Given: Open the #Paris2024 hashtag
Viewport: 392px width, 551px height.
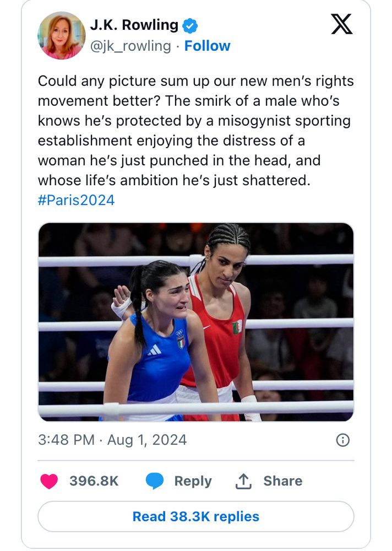Looking at the screenshot, I should point(76,200).
